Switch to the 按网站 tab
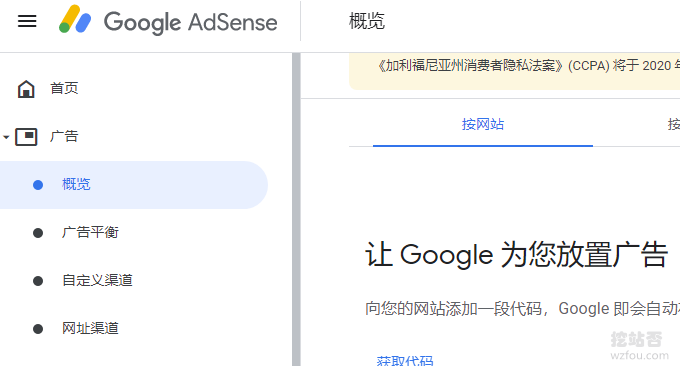Image resolution: width=680 pixels, height=366 pixels. (x=483, y=125)
